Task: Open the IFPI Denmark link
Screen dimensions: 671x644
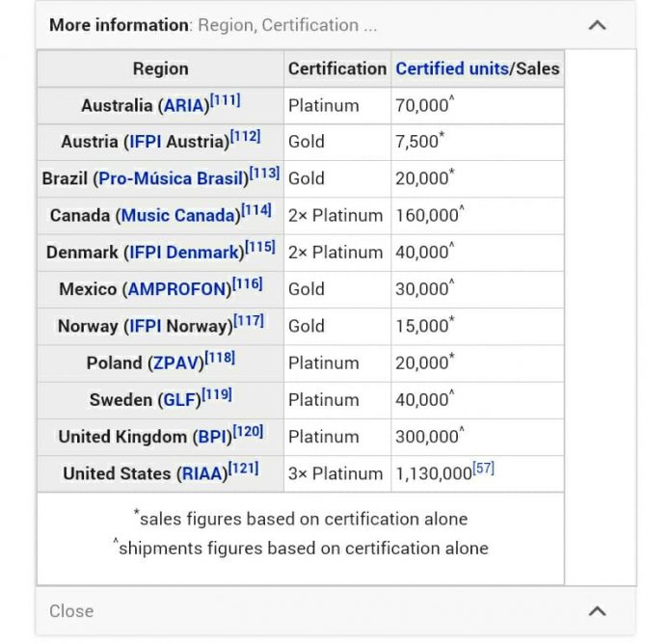Action: [182, 253]
